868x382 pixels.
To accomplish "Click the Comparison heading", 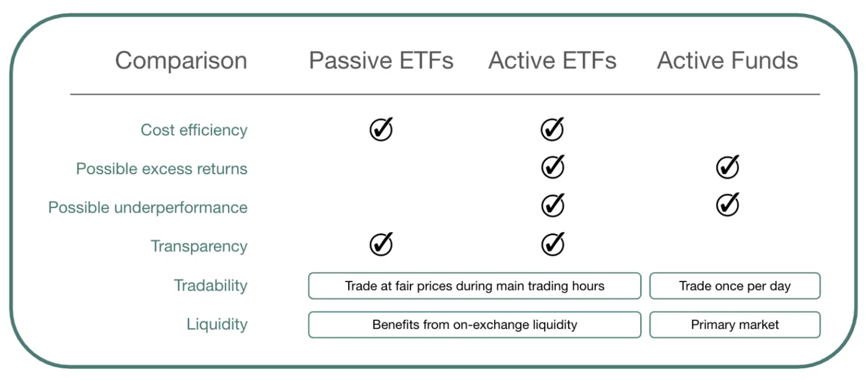I will click(181, 60).
